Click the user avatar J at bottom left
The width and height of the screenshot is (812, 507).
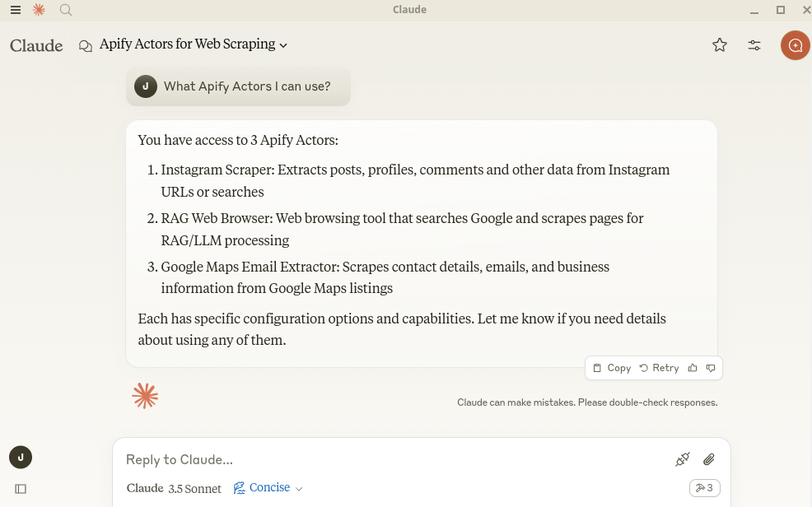tap(21, 457)
